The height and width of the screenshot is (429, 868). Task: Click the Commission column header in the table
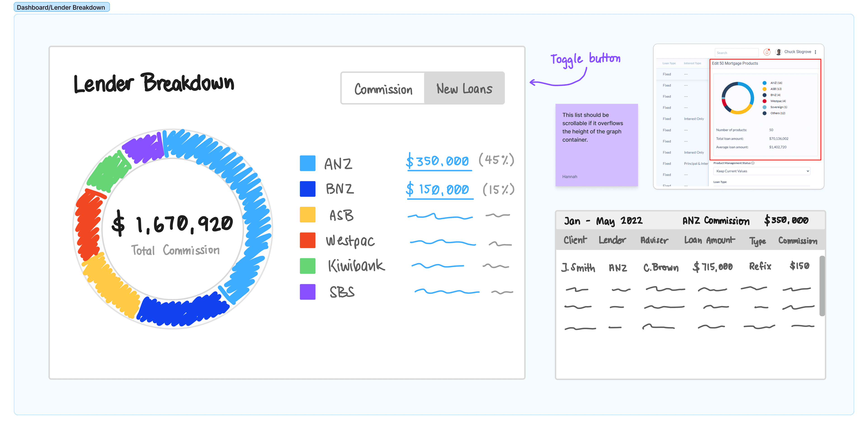pyautogui.click(x=797, y=241)
